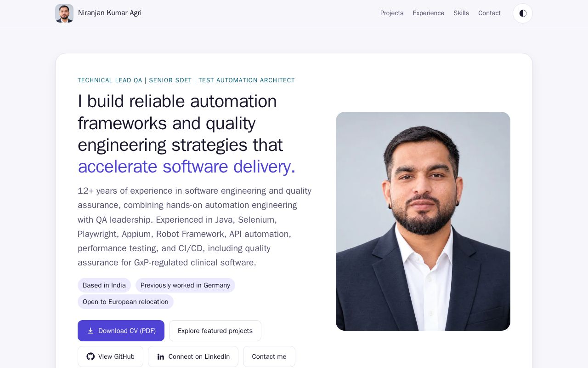Open the Contact nav link
The width and height of the screenshot is (588, 368).
[489, 13]
